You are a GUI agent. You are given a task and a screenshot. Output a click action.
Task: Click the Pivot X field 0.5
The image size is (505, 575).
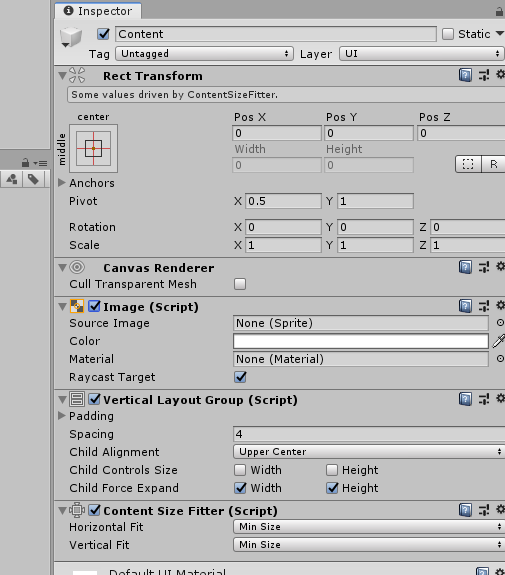tap(283, 201)
